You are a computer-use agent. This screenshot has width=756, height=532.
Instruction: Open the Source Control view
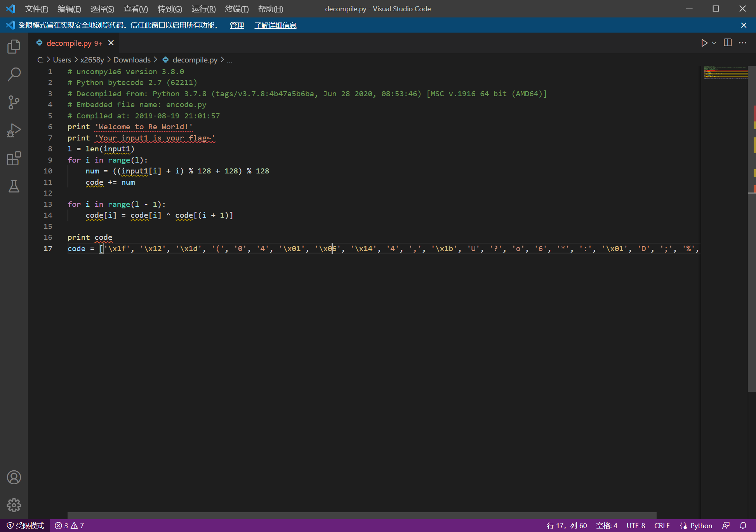pos(14,102)
